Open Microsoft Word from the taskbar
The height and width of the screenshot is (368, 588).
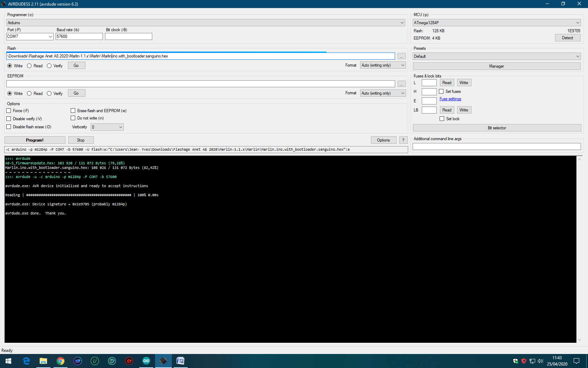tap(181, 361)
